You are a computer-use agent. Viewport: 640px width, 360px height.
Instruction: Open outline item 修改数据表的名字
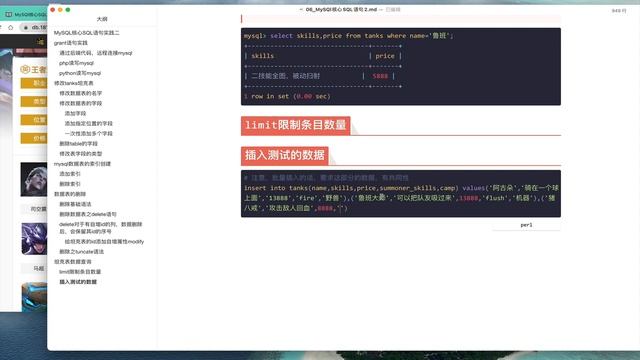tap(81, 93)
